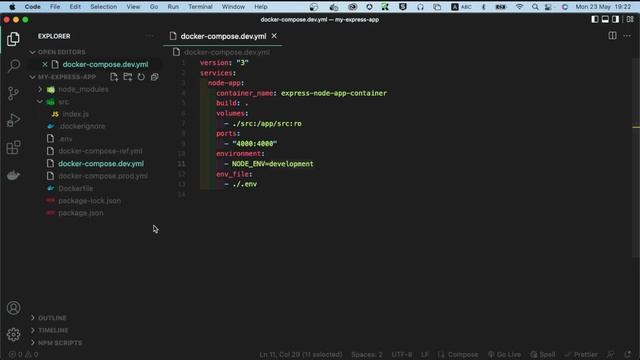The width and height of the screenshot is (640, 360).
Task: Open the Apple menu
Action: pos(12,7)
